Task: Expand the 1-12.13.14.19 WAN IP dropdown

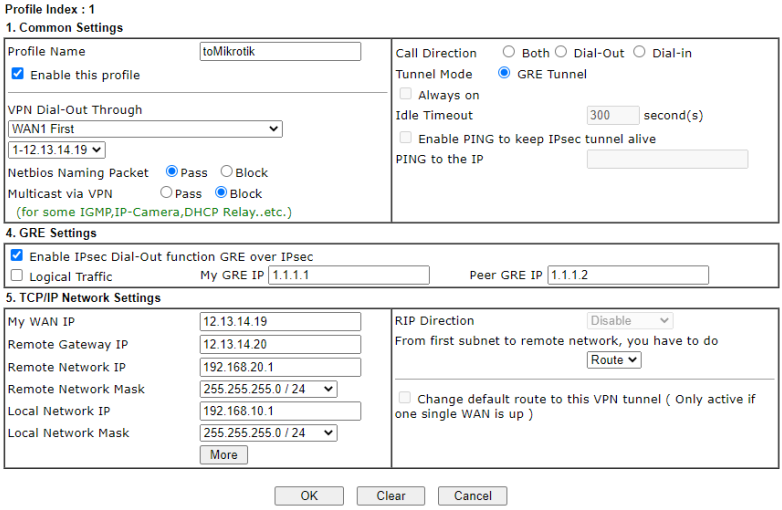Action: [56, 150]
